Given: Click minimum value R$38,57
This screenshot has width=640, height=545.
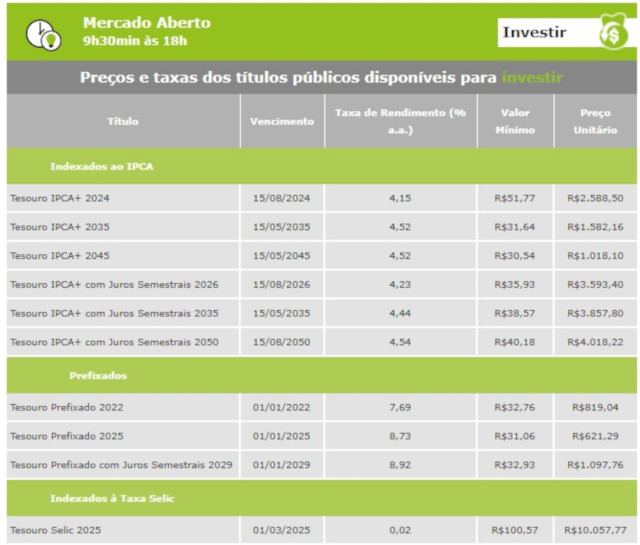Looking at the screenshot, I should [515, 314].
